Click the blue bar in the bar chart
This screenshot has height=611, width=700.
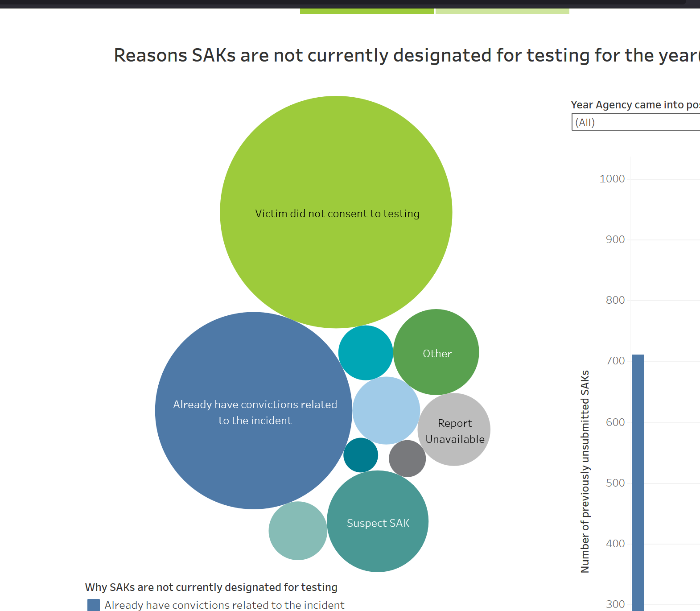[638, 482]
